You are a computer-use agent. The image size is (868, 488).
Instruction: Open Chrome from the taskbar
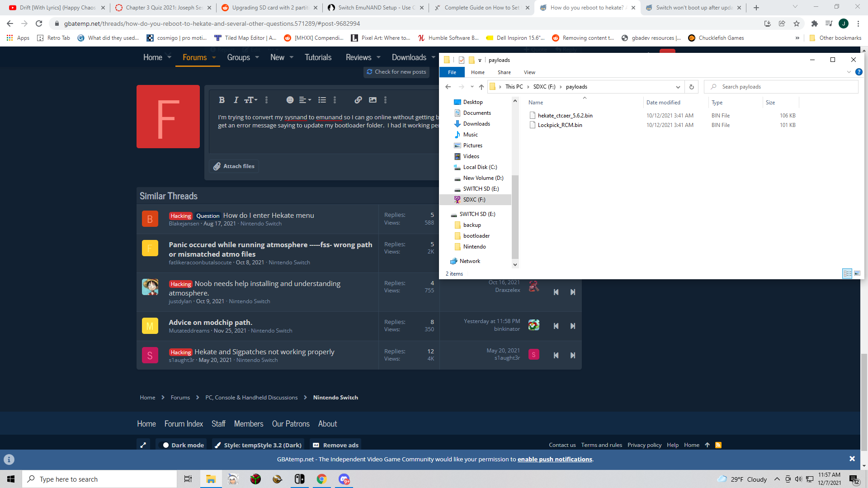[x=322, y=479]
